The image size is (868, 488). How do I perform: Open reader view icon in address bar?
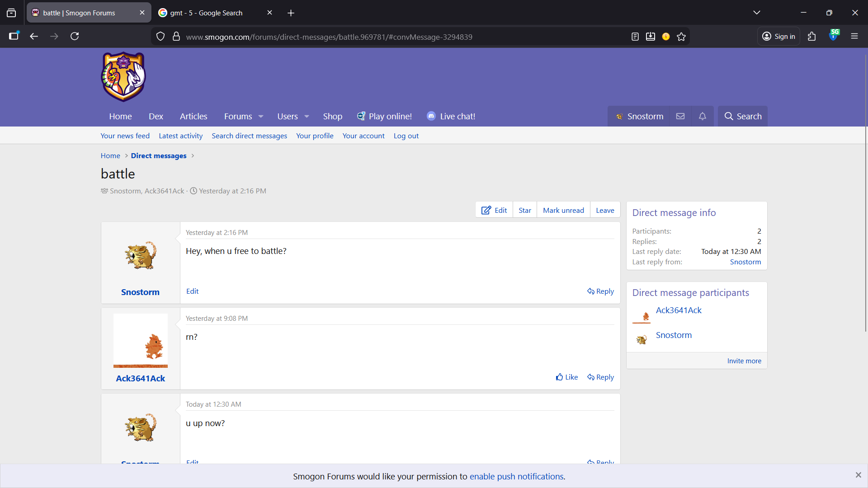[x=635, y=37]
